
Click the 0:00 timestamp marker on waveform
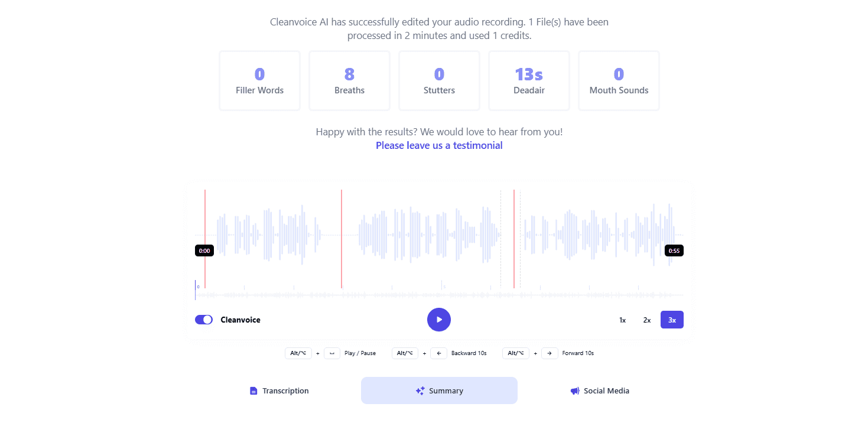[204, 250]
